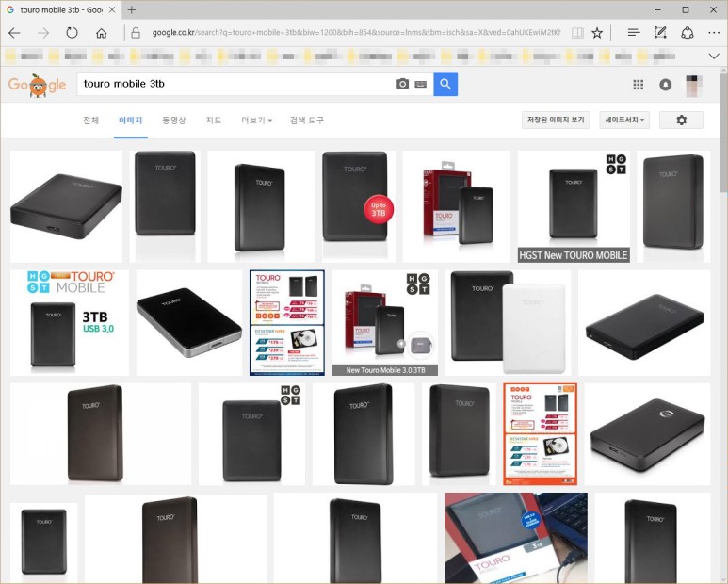Open the silver-edged glossy drive thumbnail
Screen dimensions: 728x584
189,323
